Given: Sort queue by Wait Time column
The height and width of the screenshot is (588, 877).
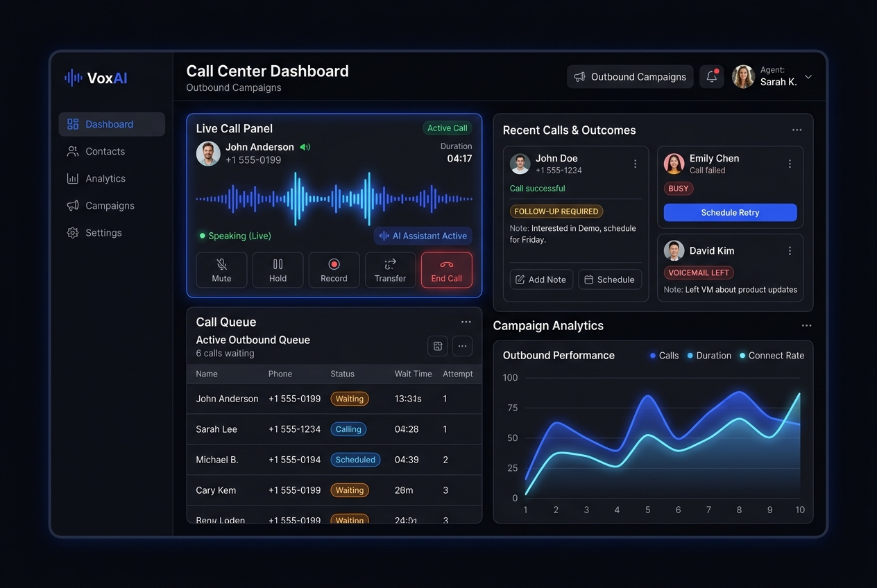Looking at the screenshot, I should coord(413,374).
